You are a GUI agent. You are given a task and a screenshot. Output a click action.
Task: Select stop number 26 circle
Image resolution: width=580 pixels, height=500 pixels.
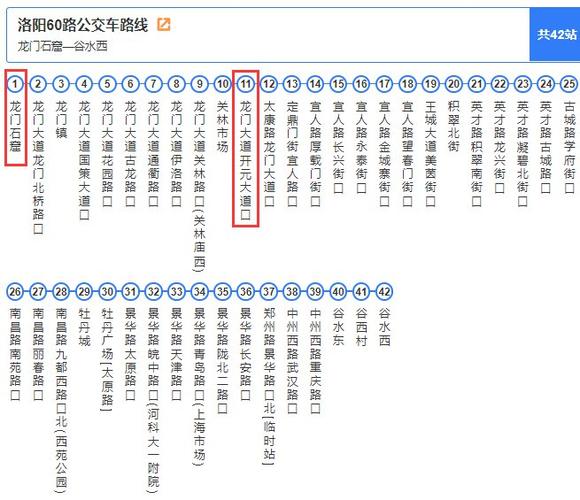15,291
